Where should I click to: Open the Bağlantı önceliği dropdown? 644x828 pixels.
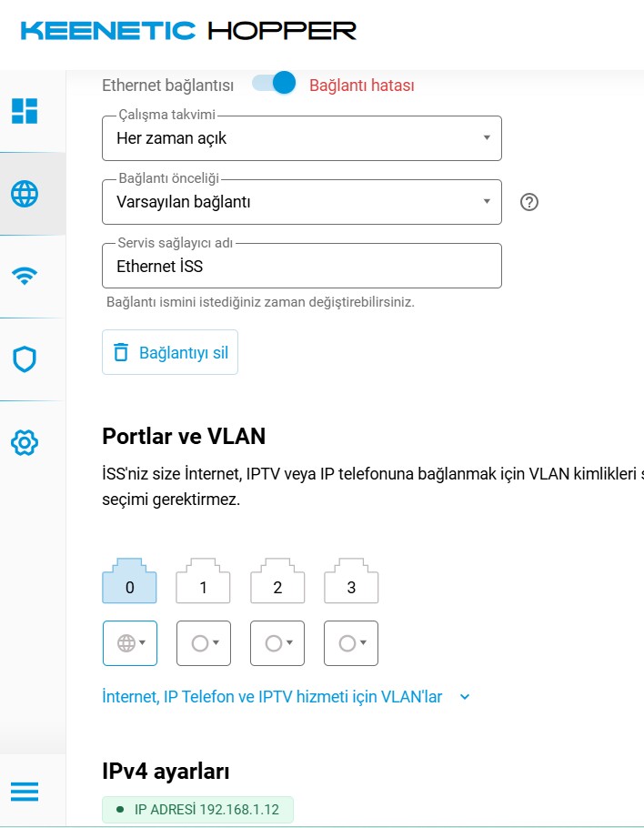[x=302, y=202]
